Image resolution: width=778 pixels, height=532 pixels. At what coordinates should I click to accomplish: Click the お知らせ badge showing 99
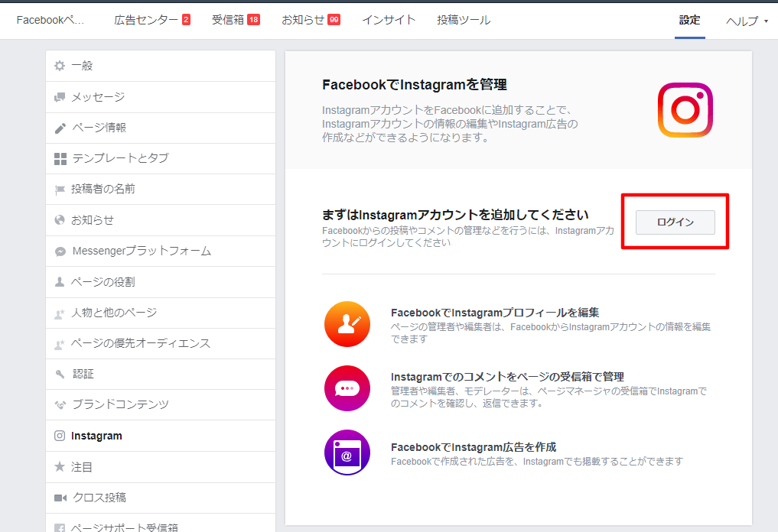pyautogui.click(x=334, y=20)
